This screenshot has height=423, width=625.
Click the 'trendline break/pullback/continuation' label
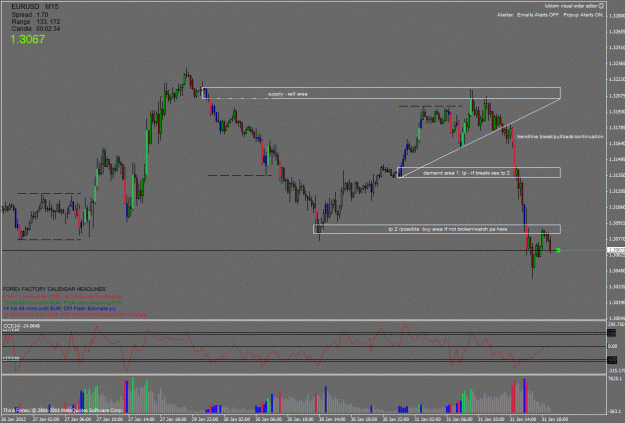[560, 137]
